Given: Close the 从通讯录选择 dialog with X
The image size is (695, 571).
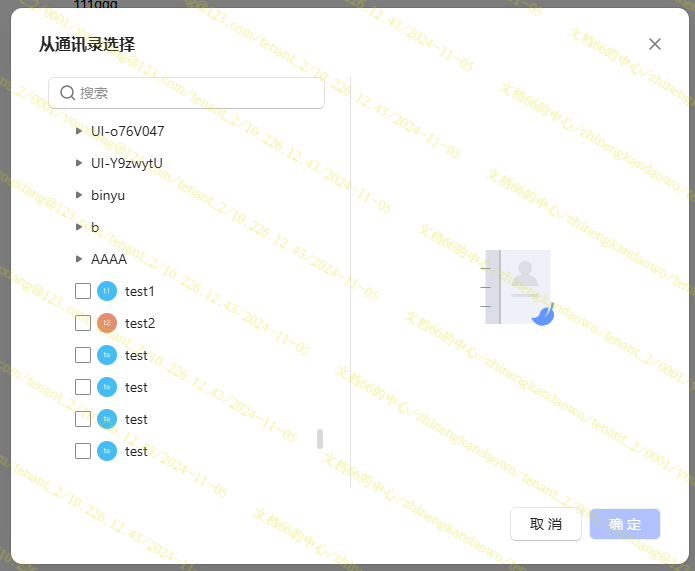Looking at the screenshot, I should (655, 44).
